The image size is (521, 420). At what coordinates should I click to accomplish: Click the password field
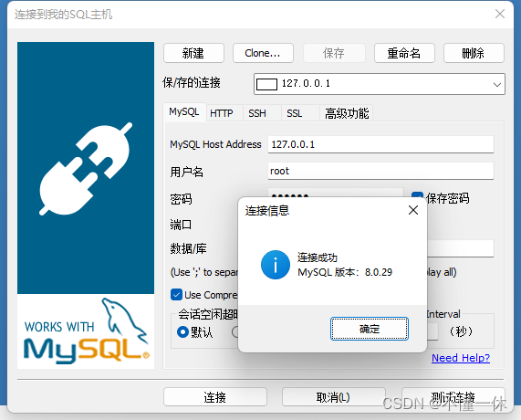[x=336, y=194]
